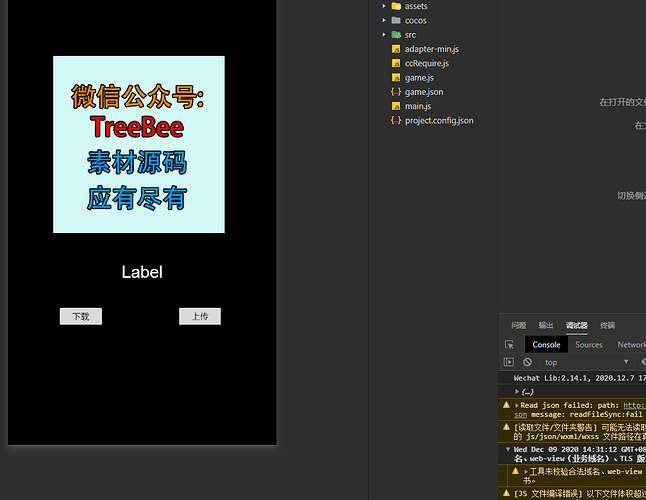
Task: Click the JSON braces icon beside game.json
Action: click(396, 92)
